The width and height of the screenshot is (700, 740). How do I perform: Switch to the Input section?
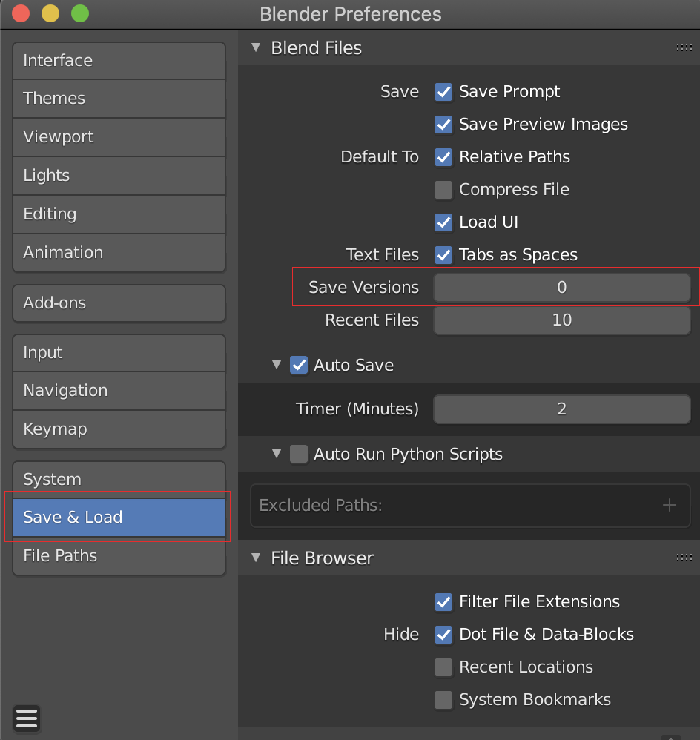[119, 353]
